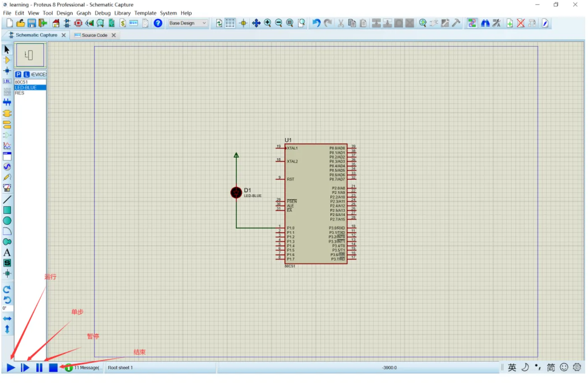
Task: Save the project with floppy icon
Action: [x=31, y=23]
